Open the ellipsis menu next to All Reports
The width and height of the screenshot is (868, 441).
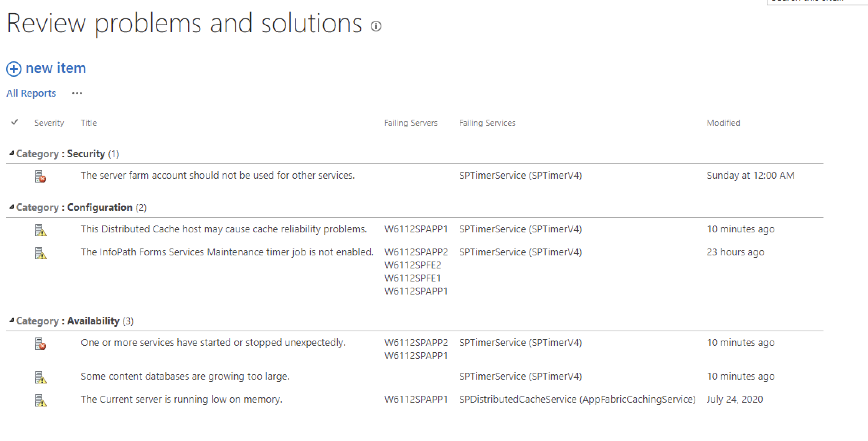point(77,93)
